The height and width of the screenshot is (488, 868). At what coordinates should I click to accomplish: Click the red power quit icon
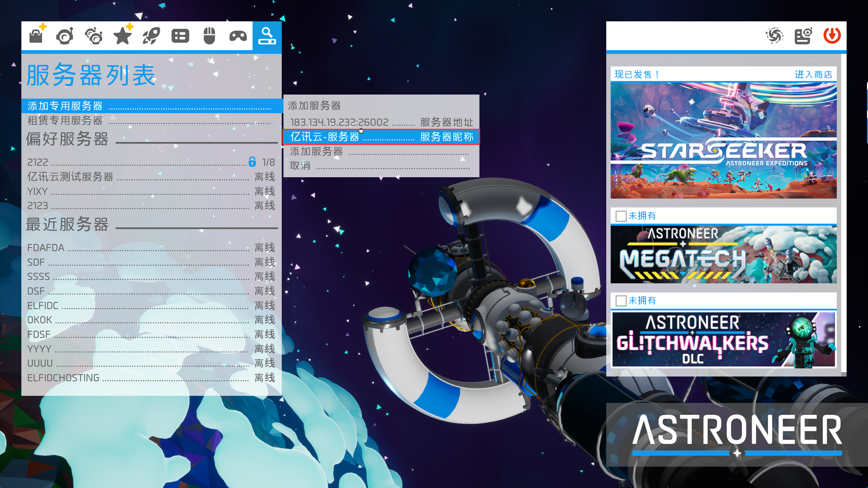point(832,36)
